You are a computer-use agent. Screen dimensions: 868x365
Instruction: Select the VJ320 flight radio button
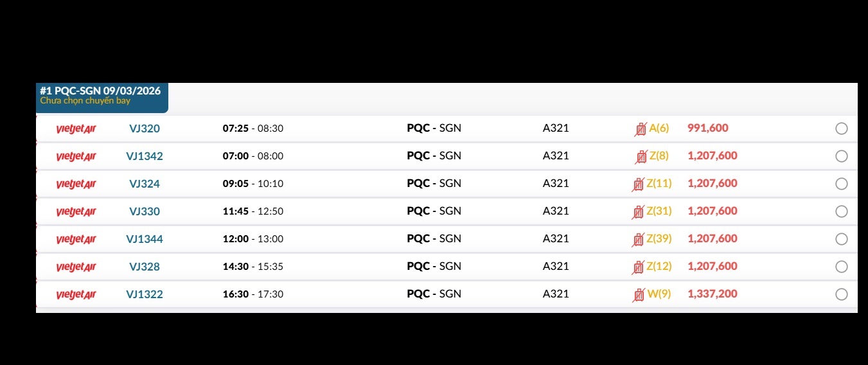point(841,129)
